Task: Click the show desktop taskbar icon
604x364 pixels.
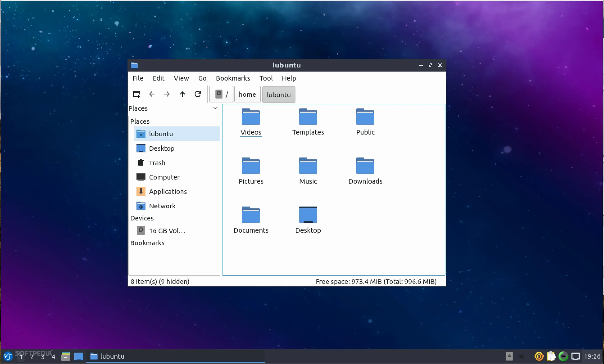Action: click(79, 356)
